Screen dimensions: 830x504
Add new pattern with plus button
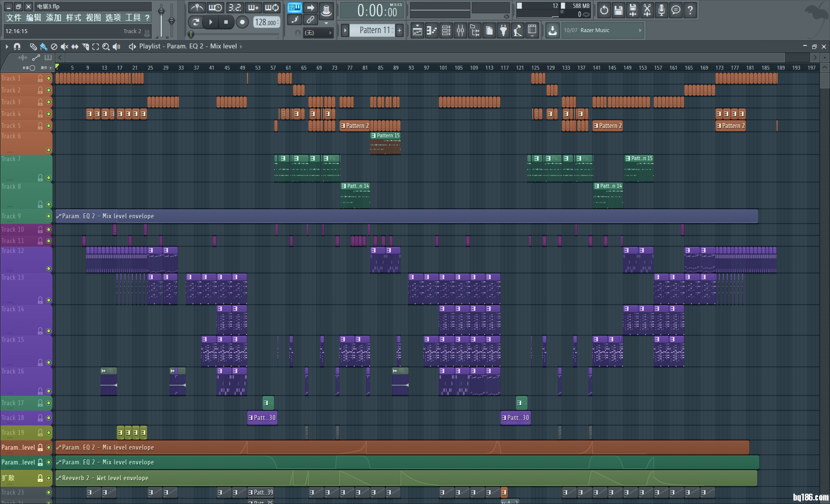pos(400,31)
